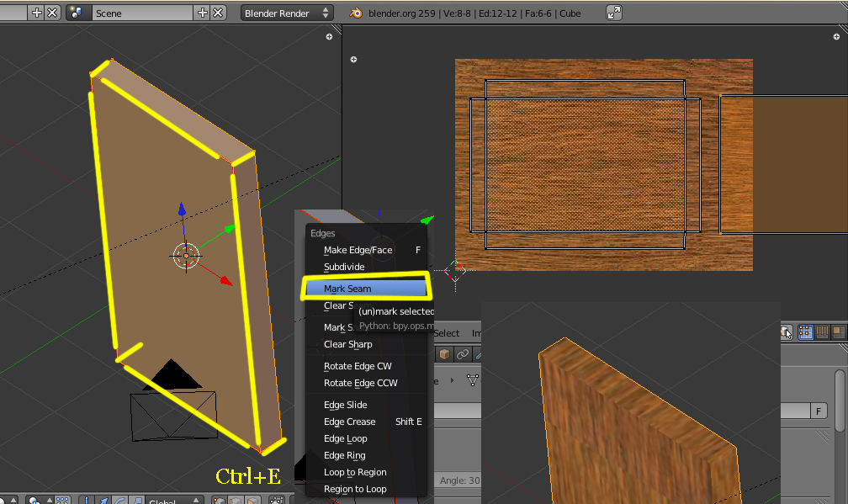Click the UV vertex select mode icon
This screenshot has height=504, width=848.
805,332
